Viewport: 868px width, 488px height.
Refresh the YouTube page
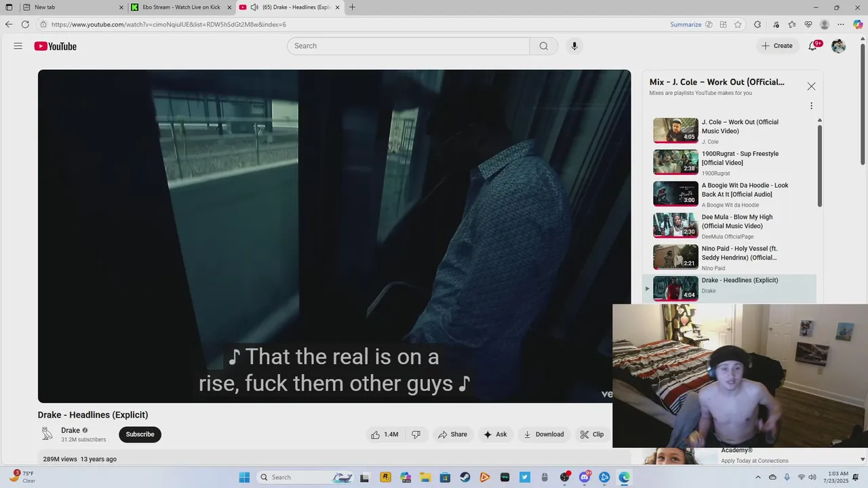point(25,24)
